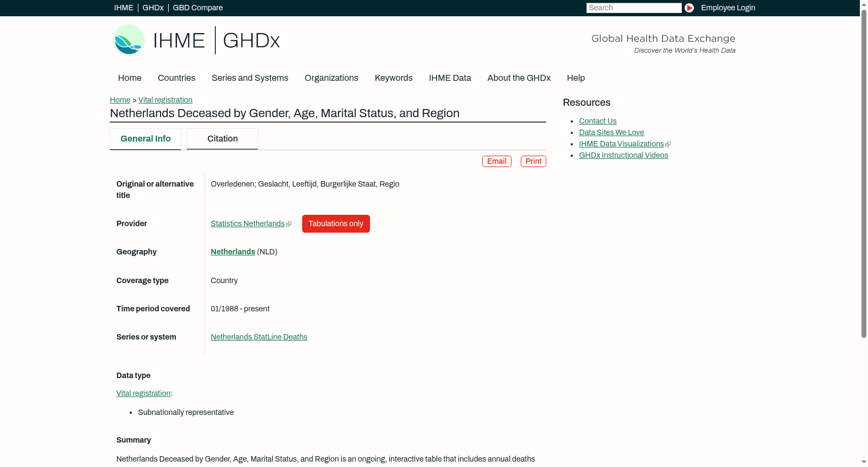Click the IHME leaf logo icon
Screen dimensions: 868x467
129,40
